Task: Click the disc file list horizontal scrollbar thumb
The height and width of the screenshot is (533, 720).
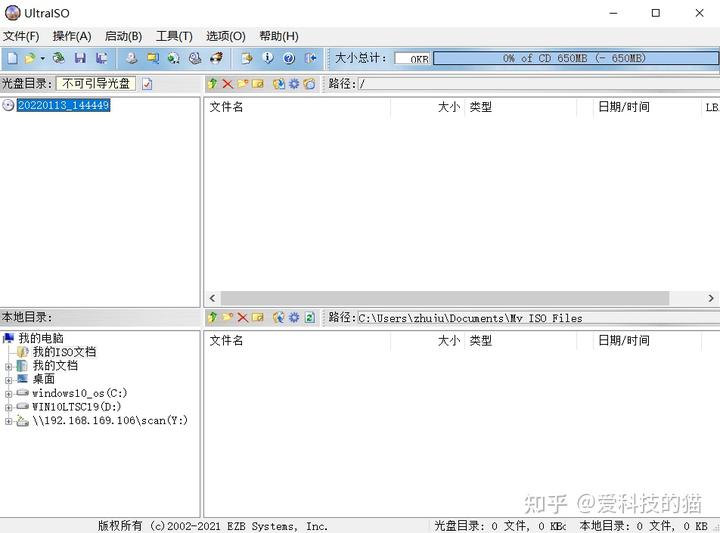Action: pos(444,298)
